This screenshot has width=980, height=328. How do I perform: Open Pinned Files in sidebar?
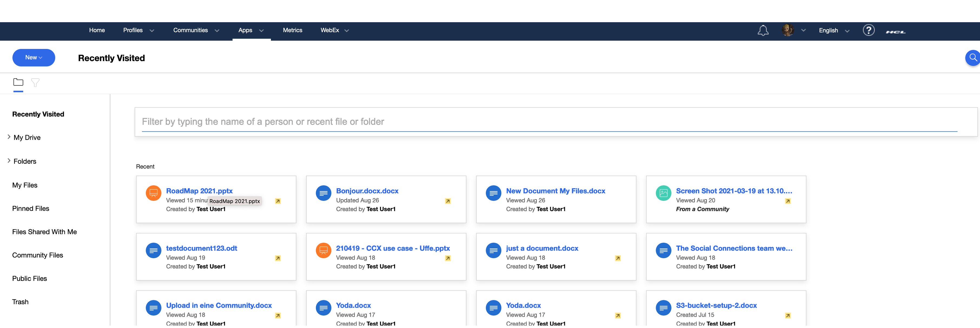[x=31, y=209]
